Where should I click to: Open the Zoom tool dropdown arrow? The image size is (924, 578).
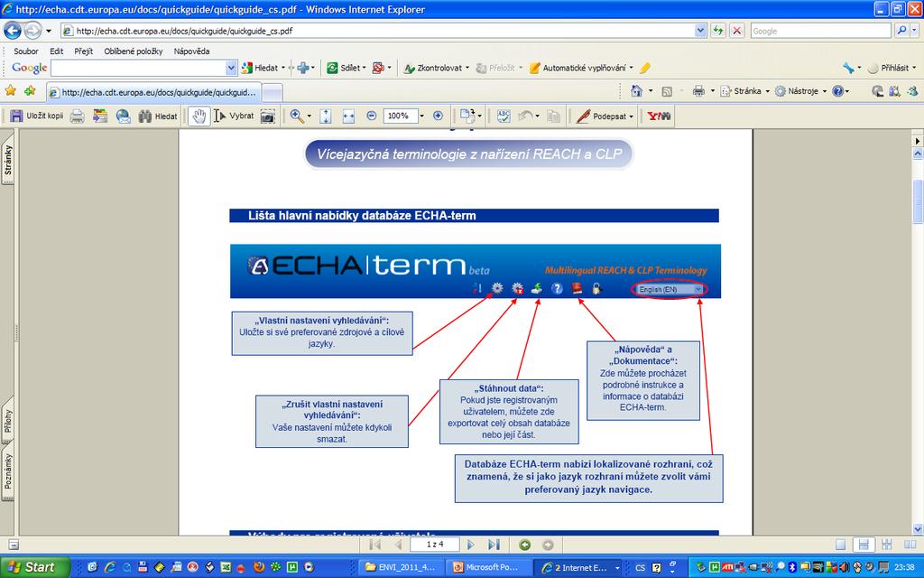309,117
